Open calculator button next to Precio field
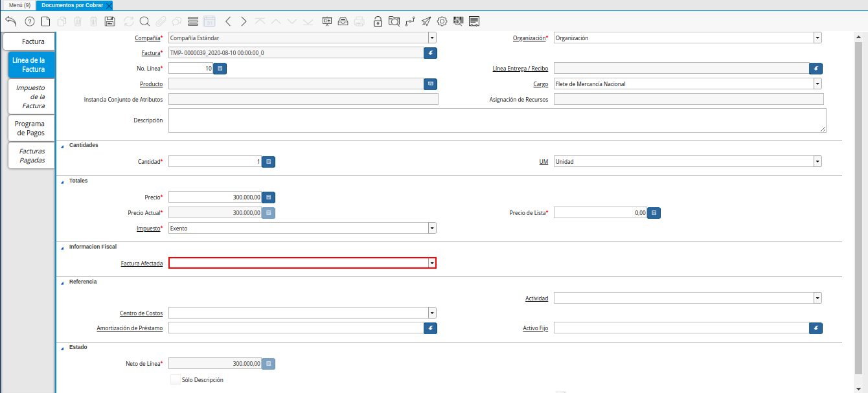868x393 pixels. click(269, 197)
